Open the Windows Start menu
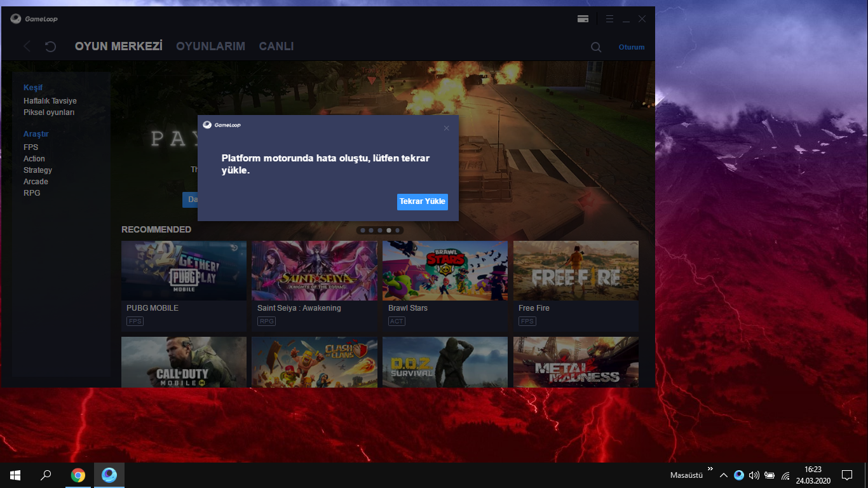The width and height of the screenshot is (868, 488). [x=15, y=475]
